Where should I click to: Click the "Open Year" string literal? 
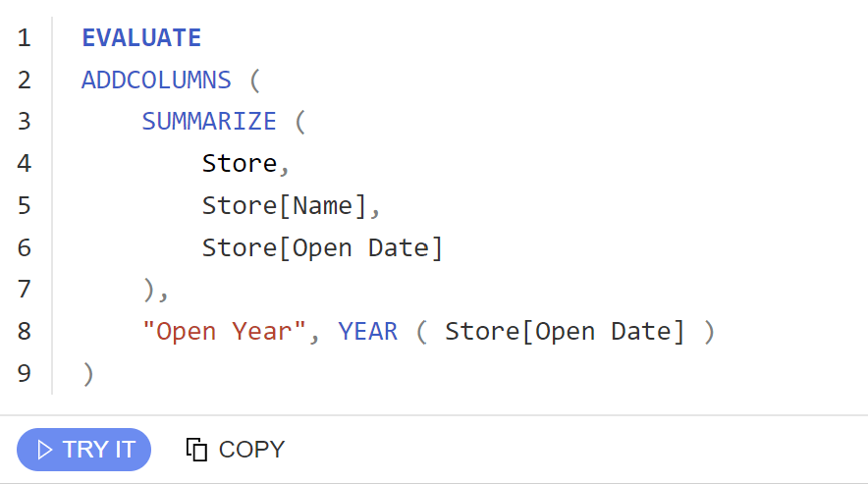click(224, 331)
